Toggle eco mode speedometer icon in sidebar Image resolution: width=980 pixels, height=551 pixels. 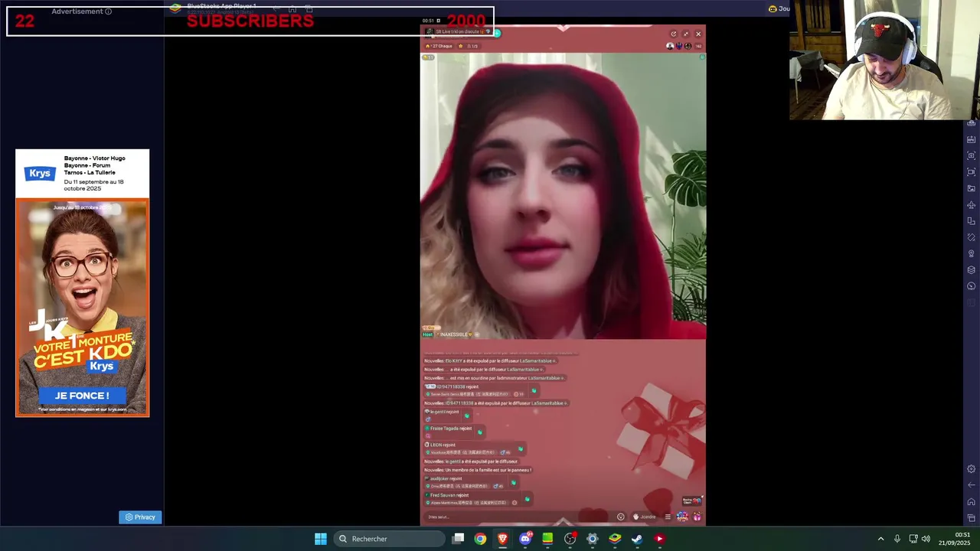[972, 286]
